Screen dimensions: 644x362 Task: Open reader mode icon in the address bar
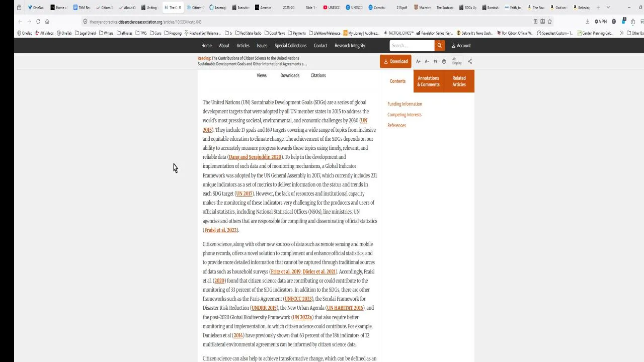click(535, 22)
